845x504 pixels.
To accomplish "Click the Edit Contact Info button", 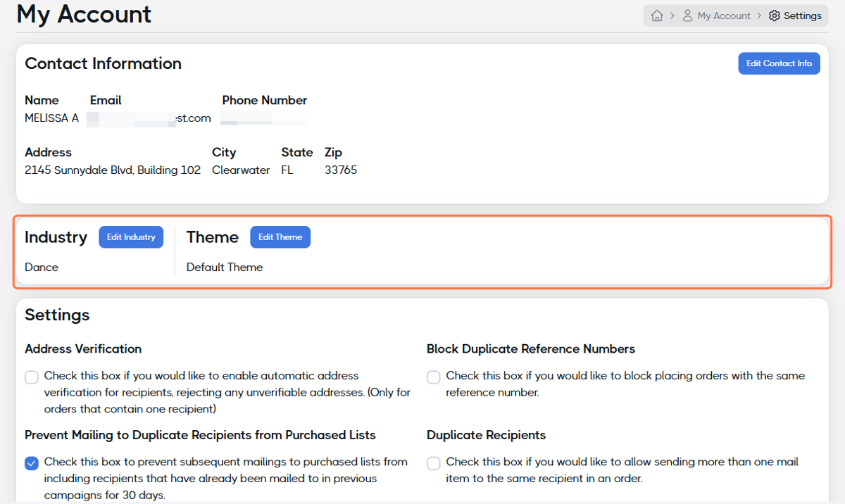I will tap(779, 63).
